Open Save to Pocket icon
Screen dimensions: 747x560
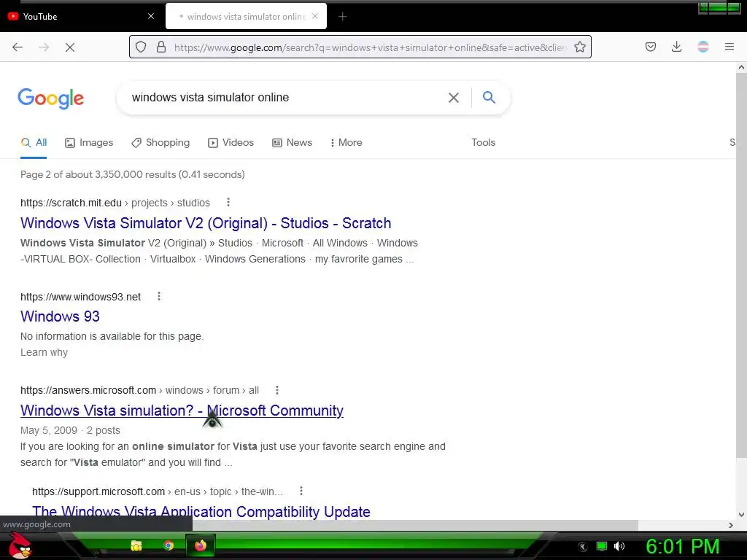pos(650,47)
